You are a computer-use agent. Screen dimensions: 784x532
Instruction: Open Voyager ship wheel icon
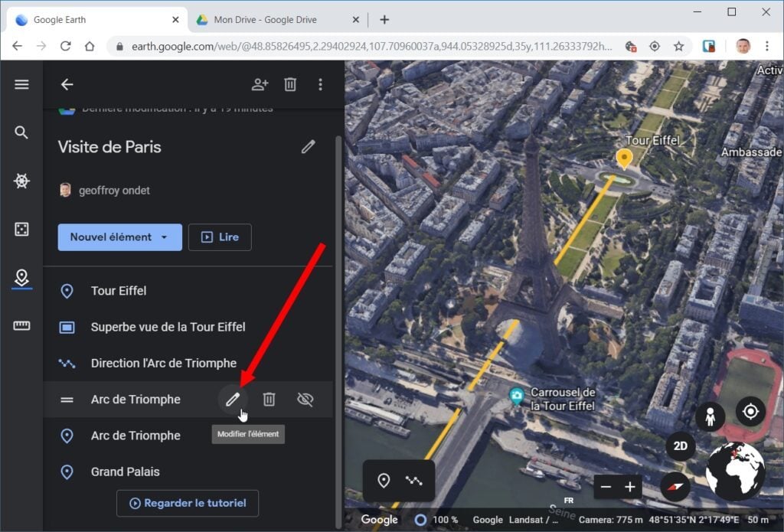tap(21, 181)
